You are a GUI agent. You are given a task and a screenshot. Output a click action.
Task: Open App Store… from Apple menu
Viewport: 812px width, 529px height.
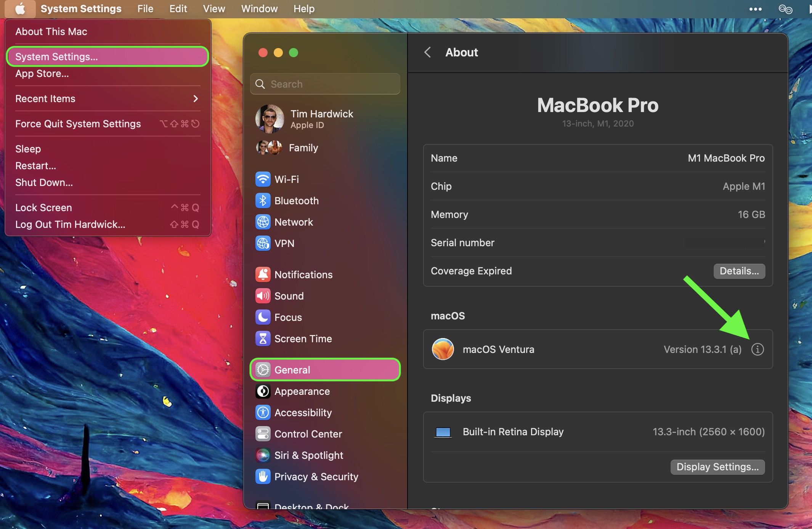coord(108,74)
